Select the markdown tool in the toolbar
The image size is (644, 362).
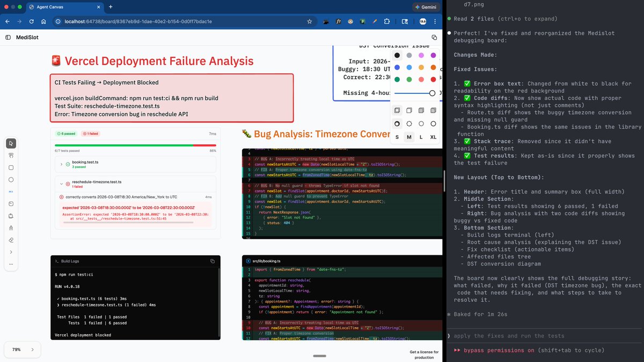(x=11, y=191)
